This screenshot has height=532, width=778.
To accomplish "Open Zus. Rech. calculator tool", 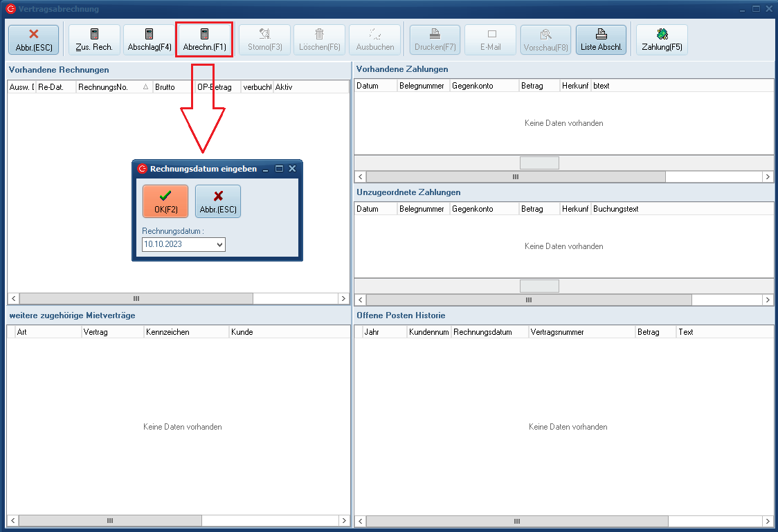I will click(94, 39).
